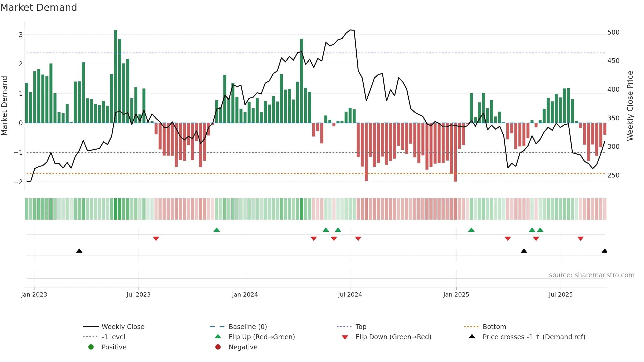
Task: Click the darkest green heatmap cell in spring 2024
Action: [302, 209]
